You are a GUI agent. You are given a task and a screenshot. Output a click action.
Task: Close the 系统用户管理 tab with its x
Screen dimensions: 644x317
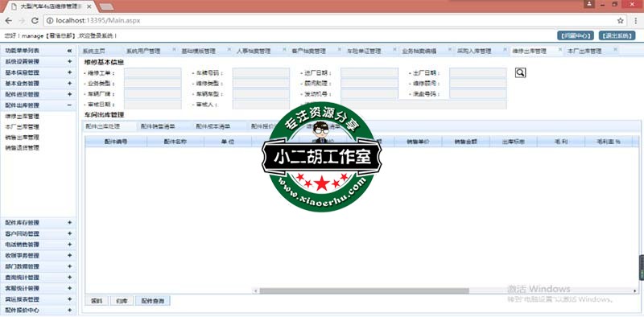174,50
